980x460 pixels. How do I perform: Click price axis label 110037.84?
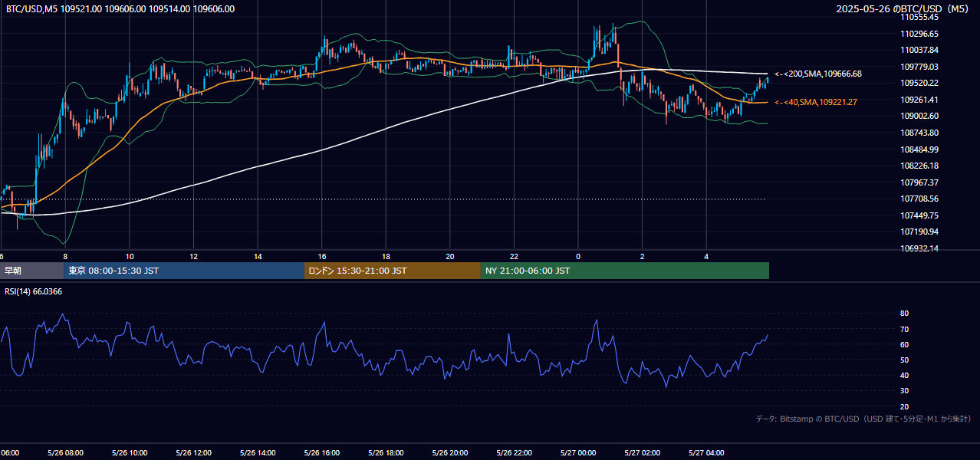[919, 50]
